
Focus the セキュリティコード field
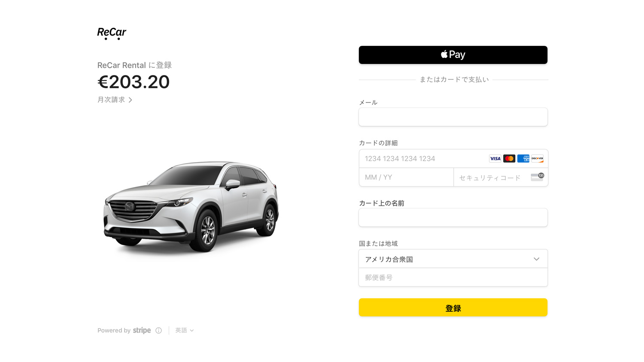click(492, 177)
